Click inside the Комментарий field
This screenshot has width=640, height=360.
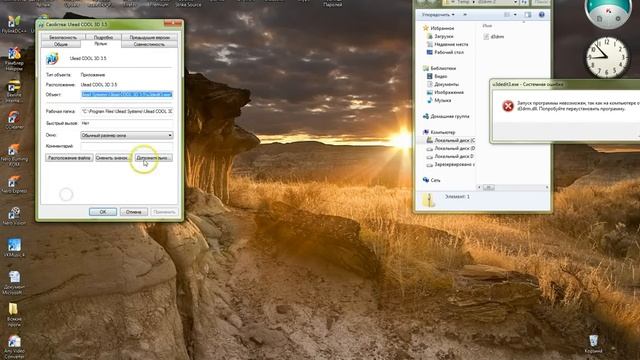pos(127,146)
